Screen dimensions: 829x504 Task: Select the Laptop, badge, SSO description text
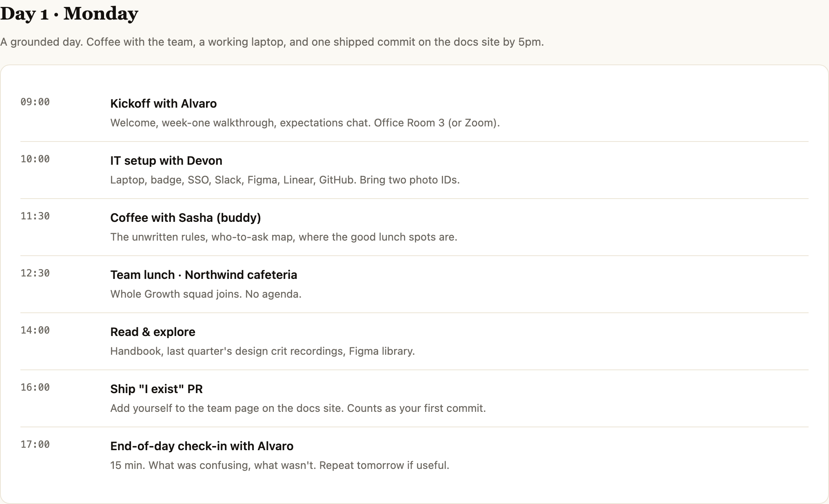coord(285,180)
